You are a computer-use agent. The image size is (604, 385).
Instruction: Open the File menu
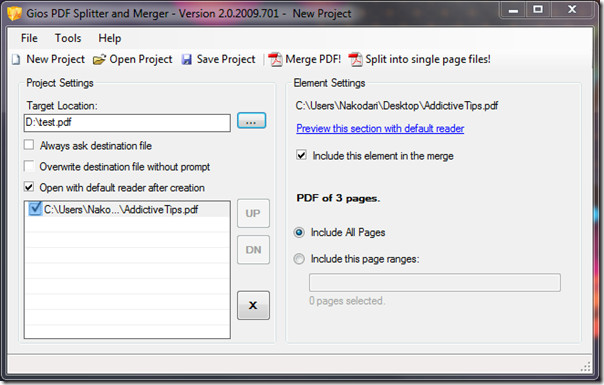29,38
